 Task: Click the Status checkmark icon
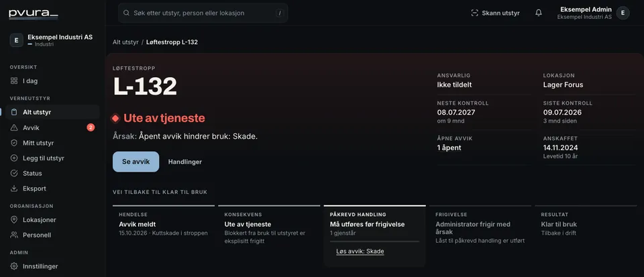click(14, 173)
